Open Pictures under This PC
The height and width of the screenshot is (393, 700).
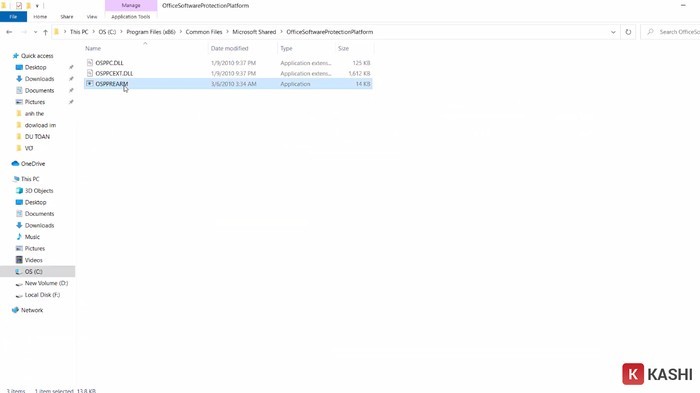[35, 249]
